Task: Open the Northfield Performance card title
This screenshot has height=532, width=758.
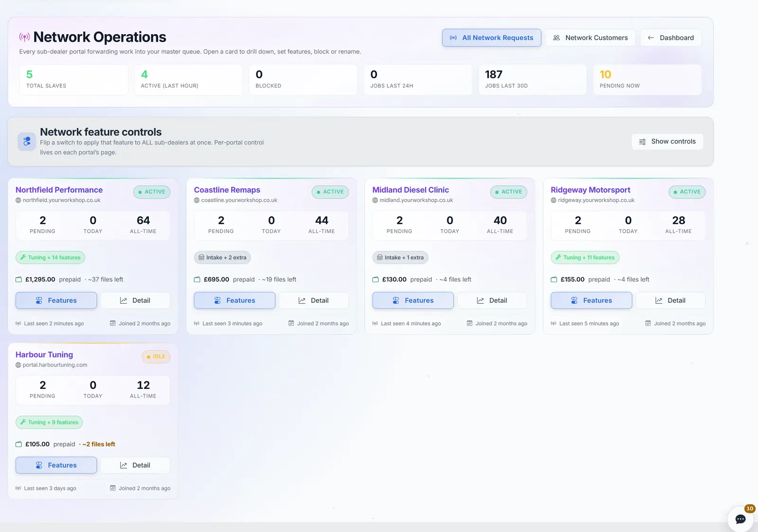Action: click(59, 190)
